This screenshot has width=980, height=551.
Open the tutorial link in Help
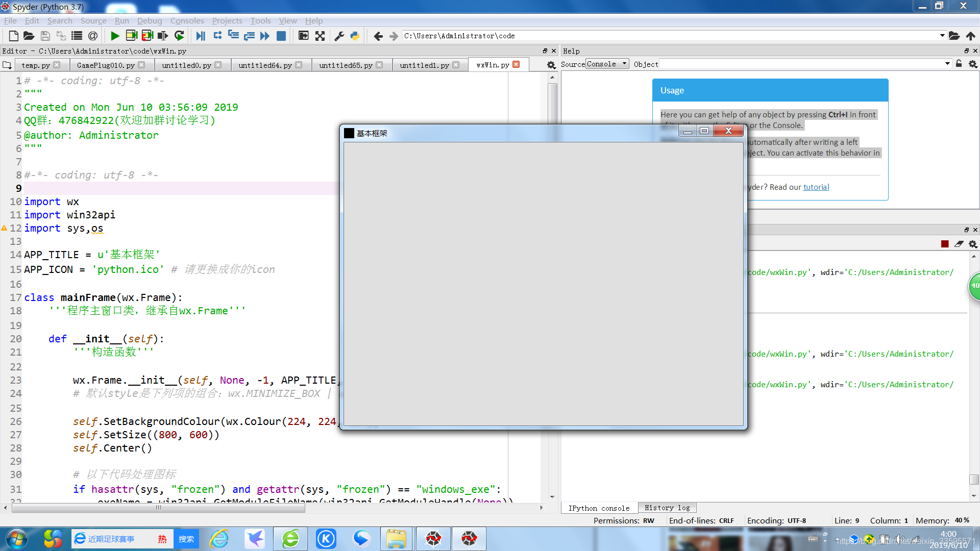click(816, 187)
